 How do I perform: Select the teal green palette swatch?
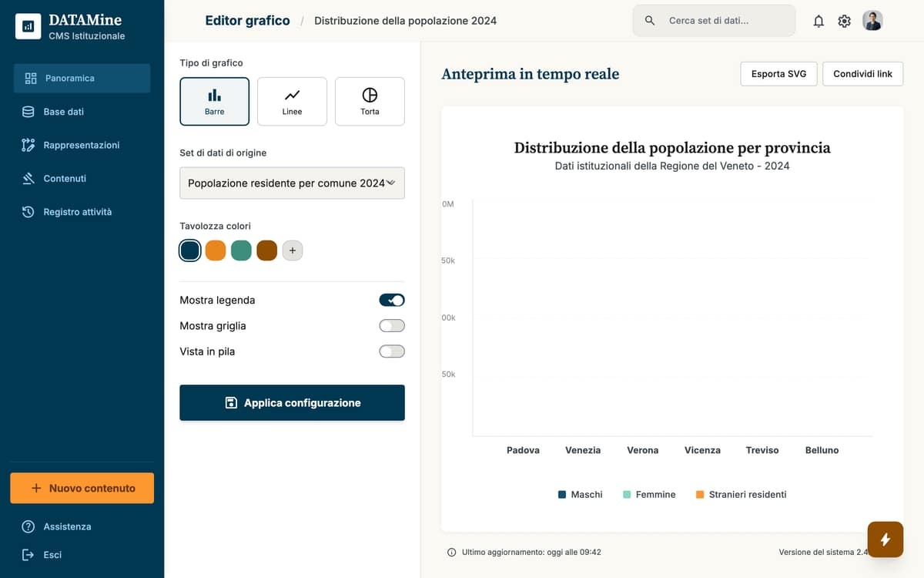pyautogui.click(x=241, y=250)
